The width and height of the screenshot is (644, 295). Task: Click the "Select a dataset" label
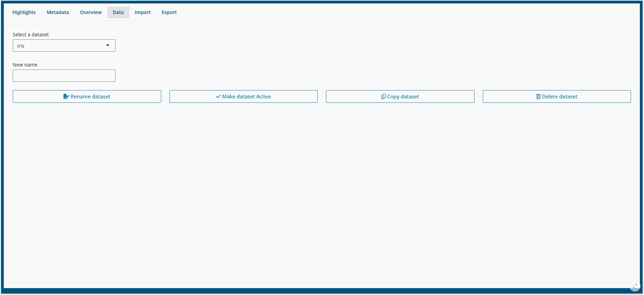coord(31,35)
